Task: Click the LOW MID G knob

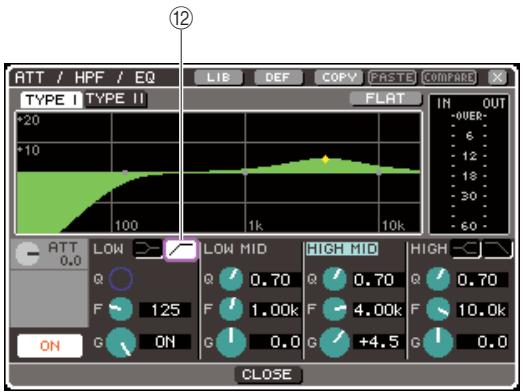Action: (x=231, y=343)
